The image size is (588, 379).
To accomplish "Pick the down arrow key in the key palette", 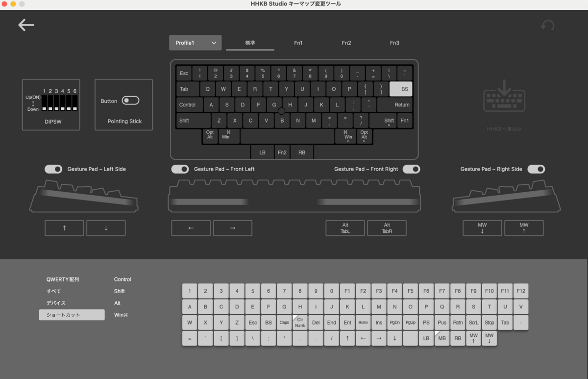I will [x=394, y=338].
